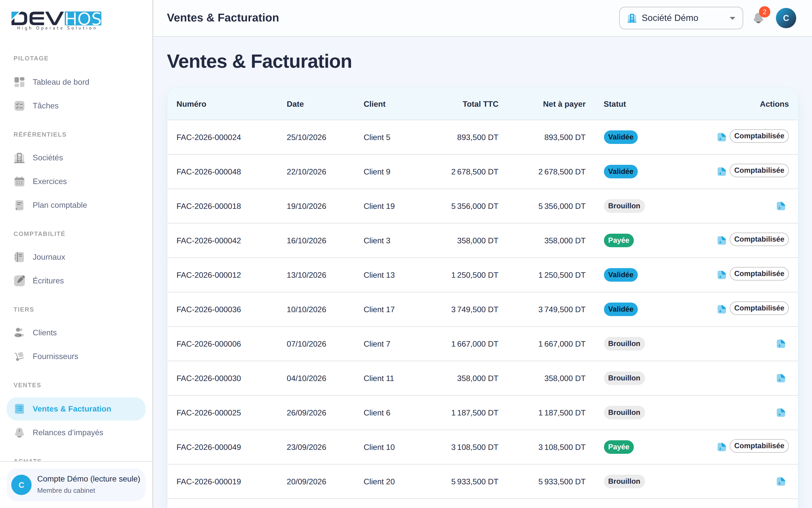
Task: Open Compte Démo profile card
Action: 76,485
